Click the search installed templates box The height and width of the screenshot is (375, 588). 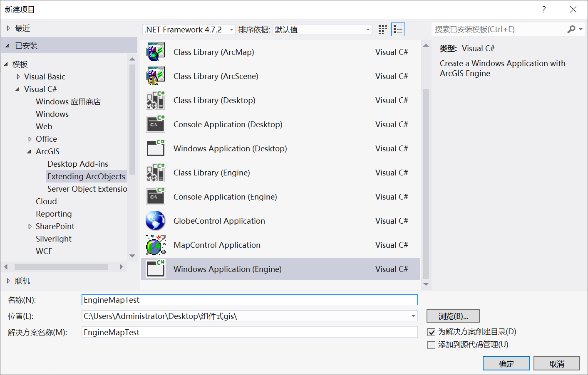click(499, 29)
